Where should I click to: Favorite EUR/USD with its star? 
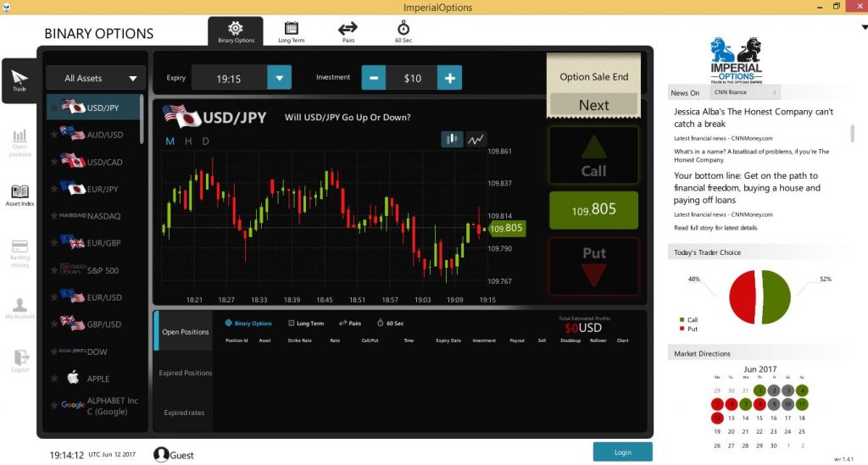[54, 297]
